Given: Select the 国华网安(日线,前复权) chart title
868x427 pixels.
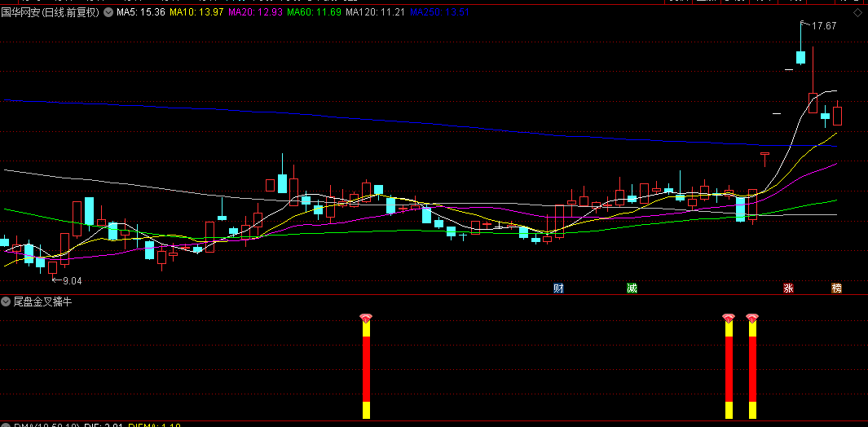Looking at the screenshot, I should point(51,12).
